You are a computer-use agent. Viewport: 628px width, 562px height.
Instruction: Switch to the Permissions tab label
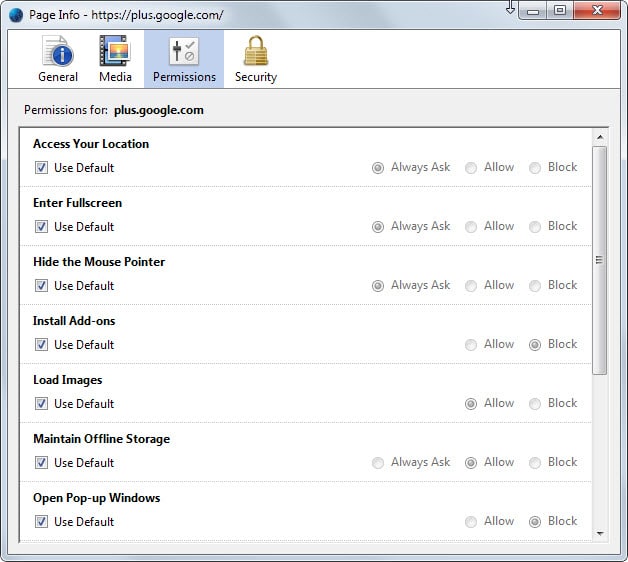click(184, 77)
